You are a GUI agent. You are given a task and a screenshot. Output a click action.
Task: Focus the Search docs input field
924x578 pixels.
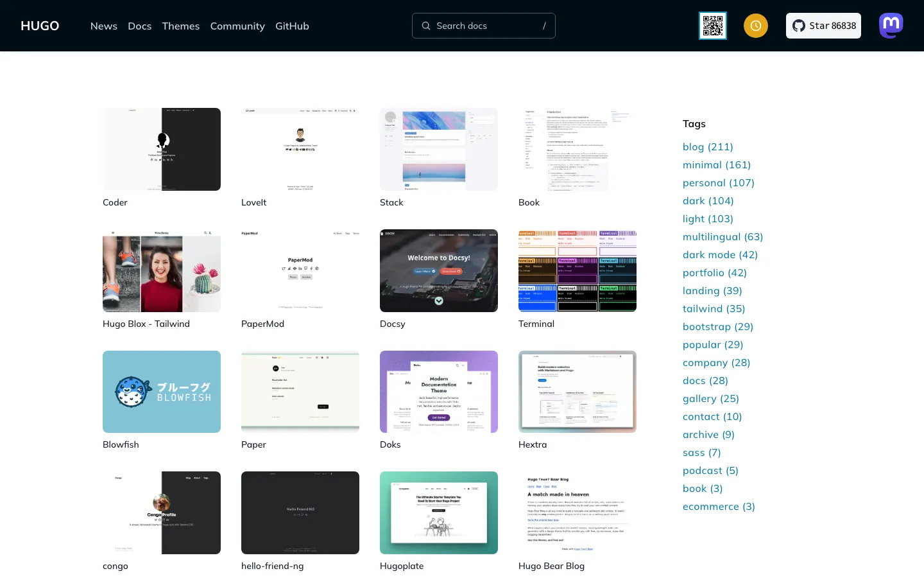click(484, 26)
